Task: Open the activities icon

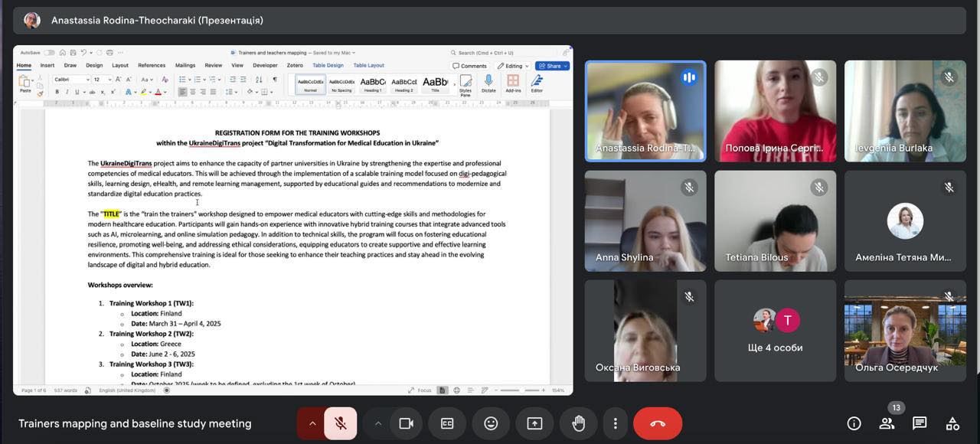Action: click(952, 423)
